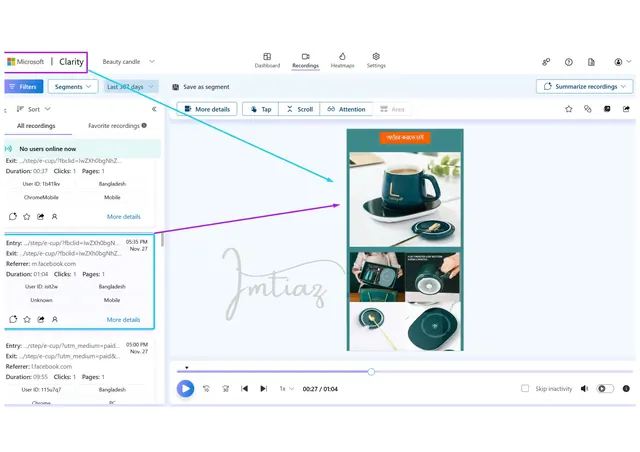Click replay icon on m.facebook.com referrer card
This screenshot has width=640, height=452.
coord(13,319)
